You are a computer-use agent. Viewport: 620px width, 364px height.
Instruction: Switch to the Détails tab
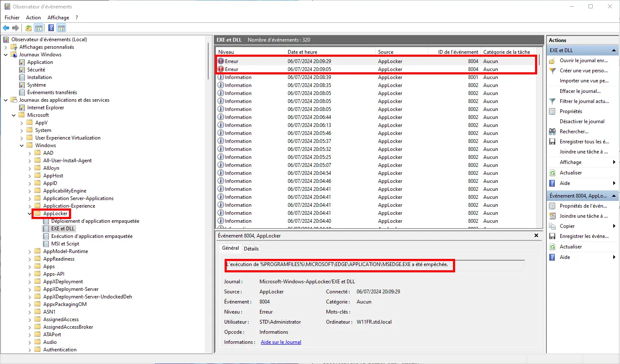251,248
